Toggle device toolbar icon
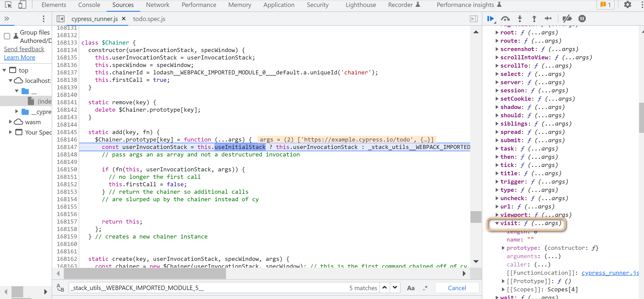The image size is (644, 299). 22,5
